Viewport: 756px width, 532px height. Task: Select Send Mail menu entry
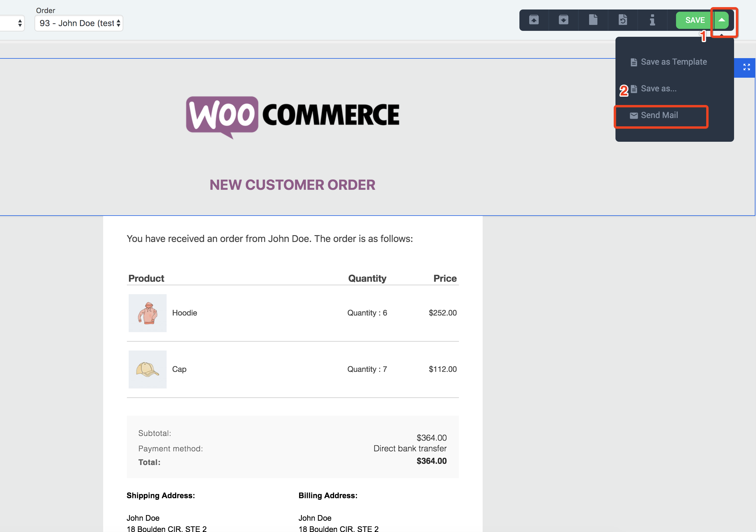(x=654, y=115)
